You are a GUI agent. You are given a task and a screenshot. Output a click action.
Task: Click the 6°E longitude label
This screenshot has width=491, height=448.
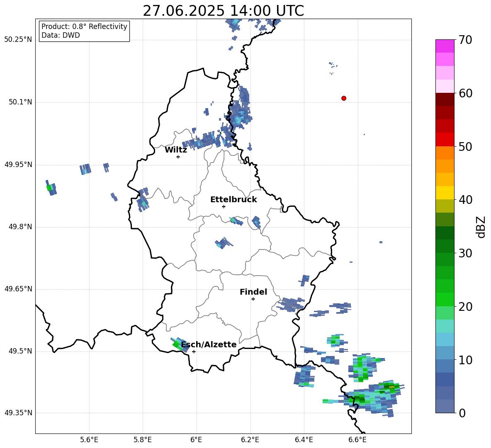pos(196,440)
